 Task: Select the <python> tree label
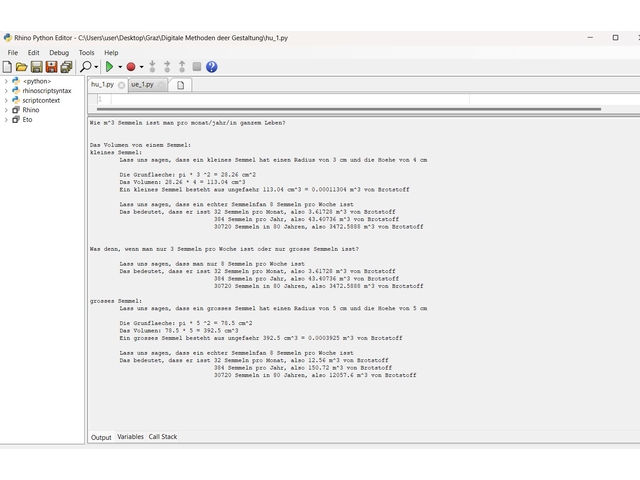37,81
